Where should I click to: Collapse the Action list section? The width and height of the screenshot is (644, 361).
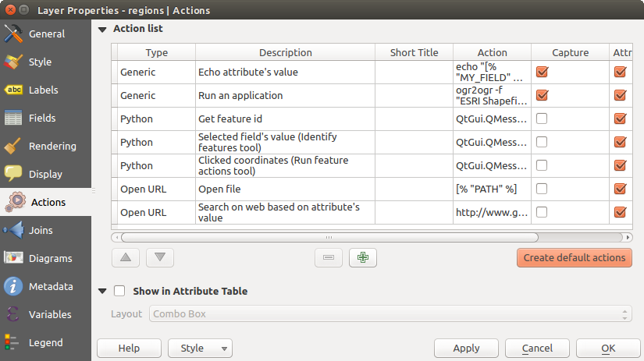click(102, 29)
